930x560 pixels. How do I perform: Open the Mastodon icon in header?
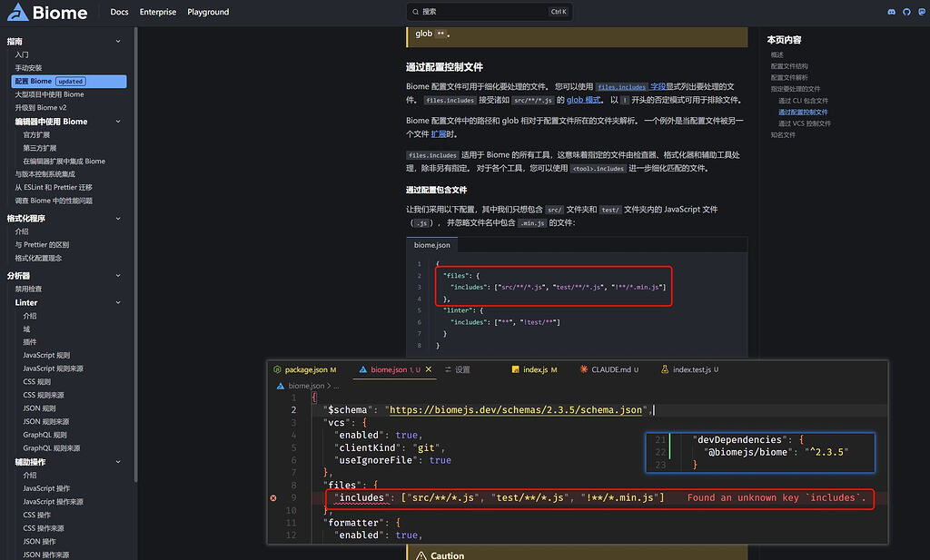click(x=922, y=12)
